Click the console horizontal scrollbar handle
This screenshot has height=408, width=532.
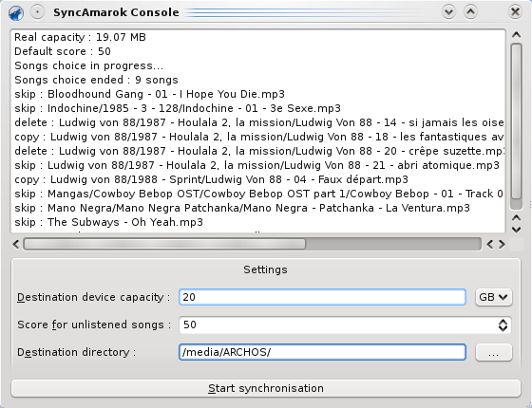[x=164, y=245]
